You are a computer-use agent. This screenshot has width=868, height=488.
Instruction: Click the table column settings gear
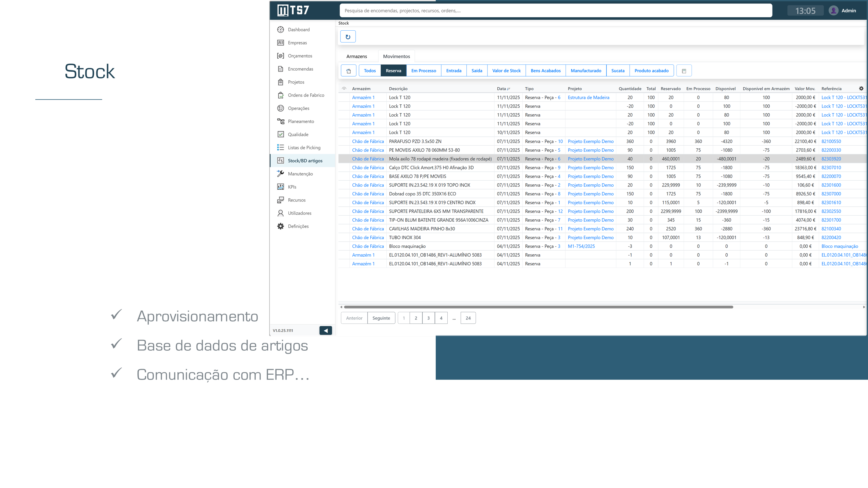[861, 88]
